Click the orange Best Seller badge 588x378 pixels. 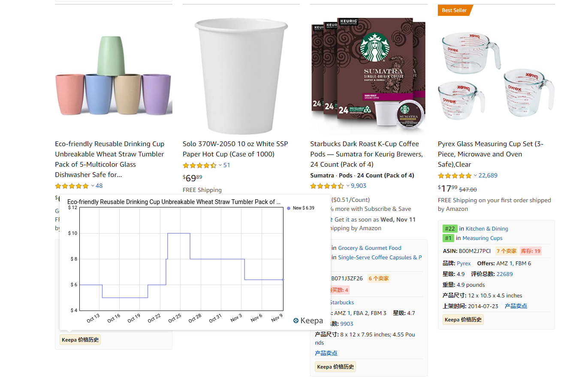(x=455, y=10)
